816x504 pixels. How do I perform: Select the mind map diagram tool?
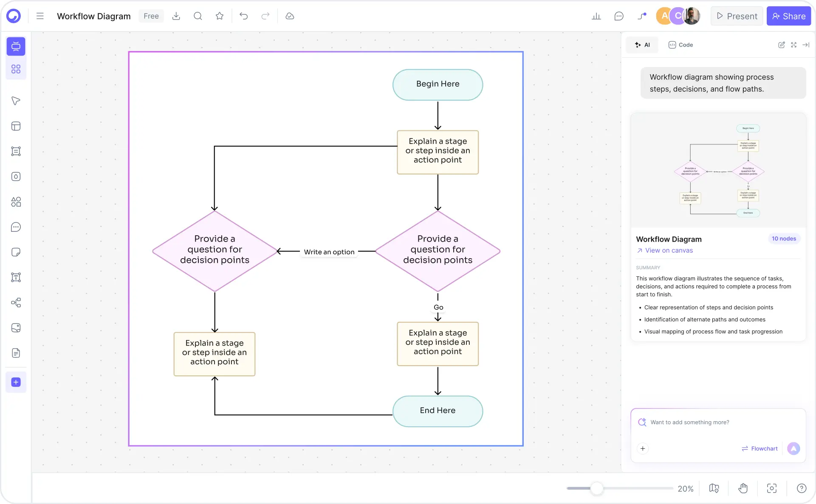16,303
